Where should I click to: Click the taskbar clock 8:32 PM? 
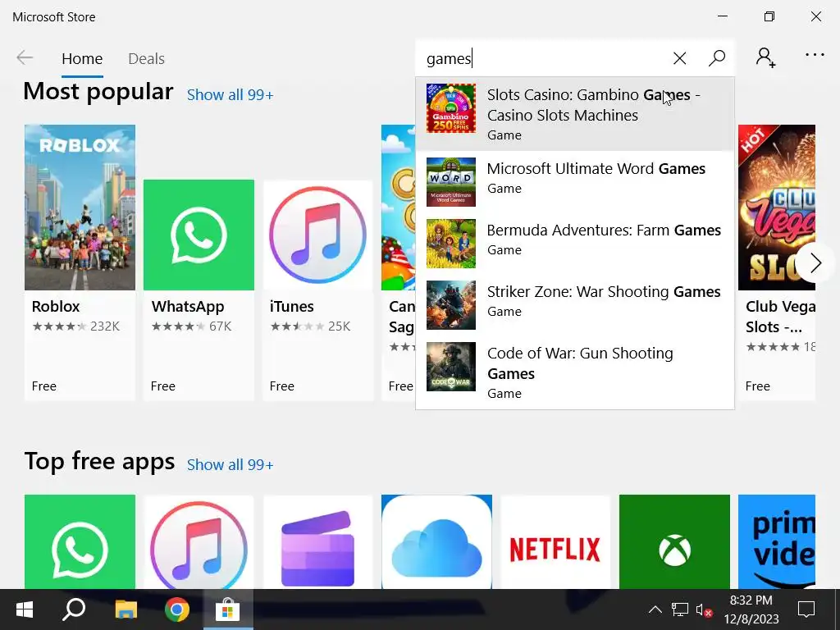[x=751, y=600]
